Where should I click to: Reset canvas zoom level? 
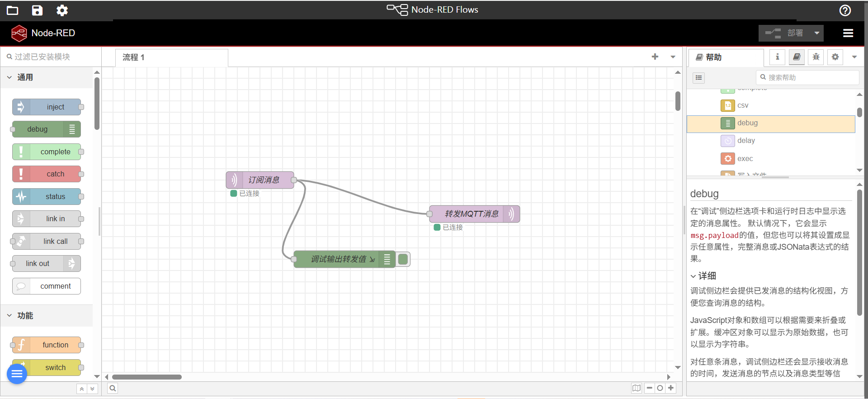coord(660,388)
